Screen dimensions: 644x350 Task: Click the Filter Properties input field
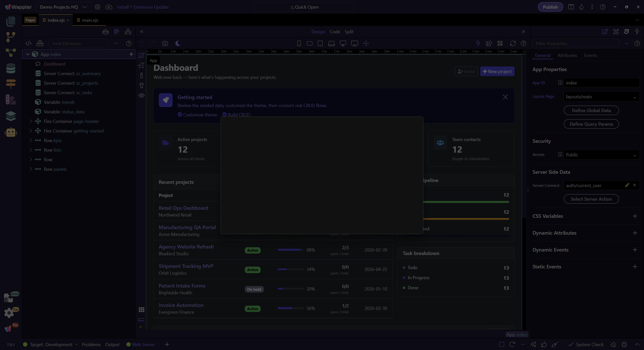click(575, 44)
